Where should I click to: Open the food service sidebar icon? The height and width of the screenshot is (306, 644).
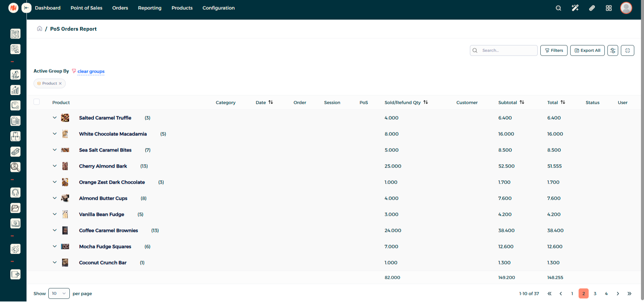[15, 74]
